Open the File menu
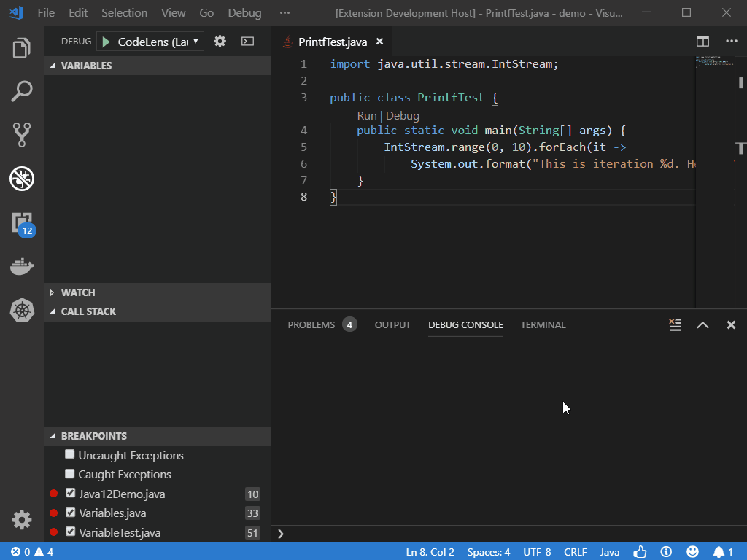 pos(46,13)
